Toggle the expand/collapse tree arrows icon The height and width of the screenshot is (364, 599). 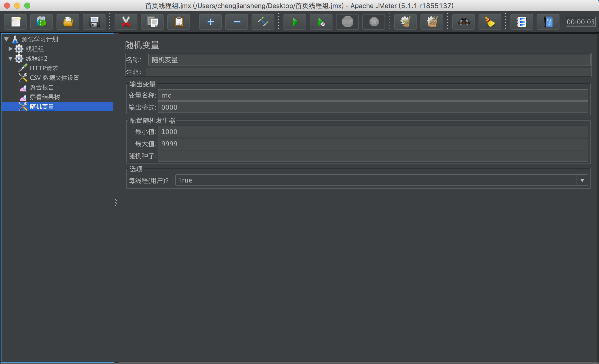point(263,22)
